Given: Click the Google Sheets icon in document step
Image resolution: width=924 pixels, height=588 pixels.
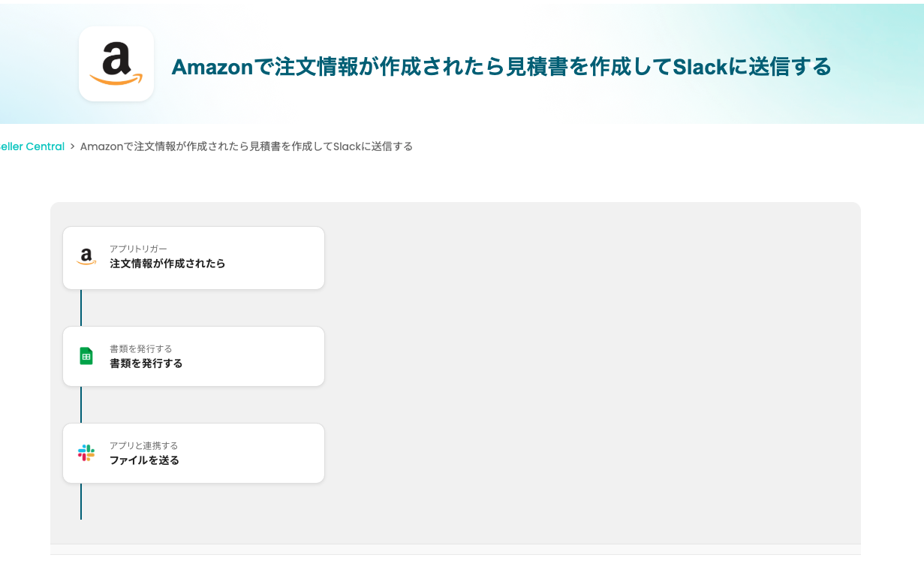Looking at the screenshot, I should click(x=86, y=356).
